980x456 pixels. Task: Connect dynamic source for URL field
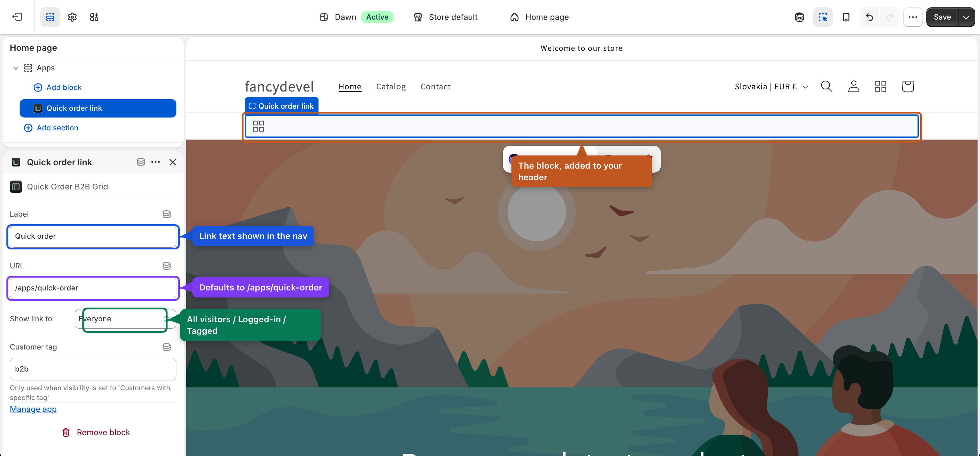(166, 266)
